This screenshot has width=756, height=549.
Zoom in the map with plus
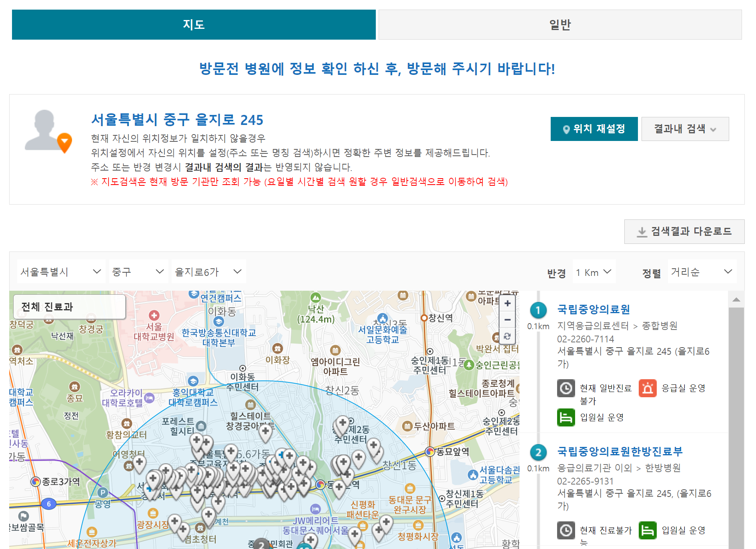click(507, 303)
